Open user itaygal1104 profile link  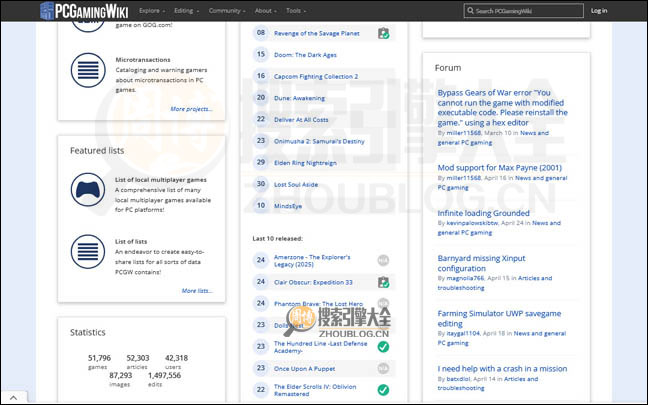[x=463, y=333]
